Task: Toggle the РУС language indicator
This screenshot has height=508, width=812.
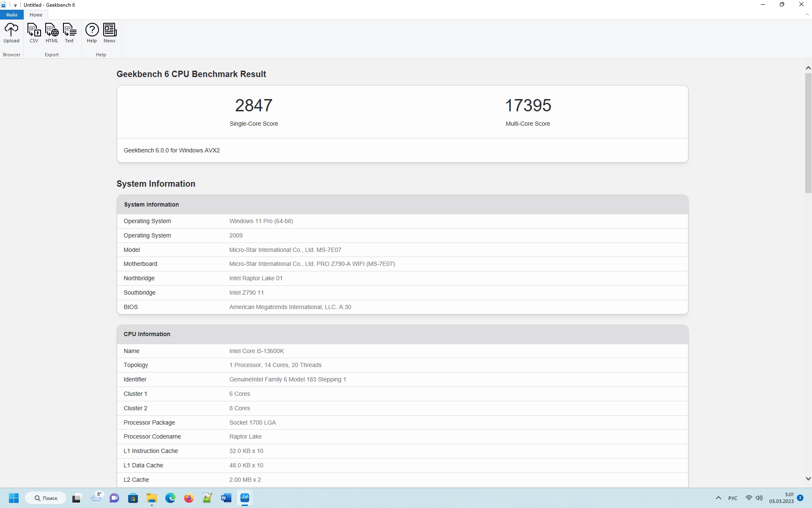Action: (x=732, y=498)
